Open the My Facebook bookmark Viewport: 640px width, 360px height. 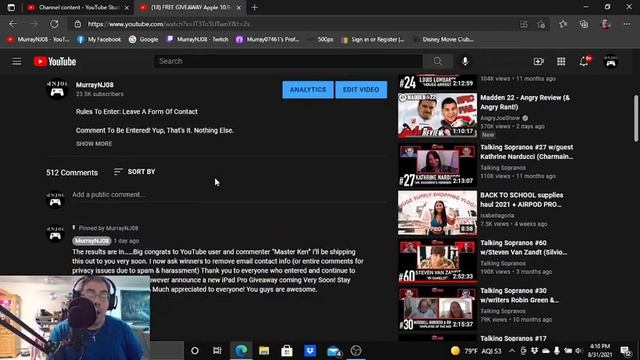pos(99,40)
